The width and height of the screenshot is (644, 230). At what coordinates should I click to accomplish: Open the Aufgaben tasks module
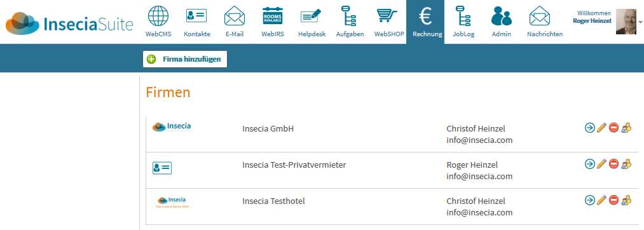click(350, 22)
